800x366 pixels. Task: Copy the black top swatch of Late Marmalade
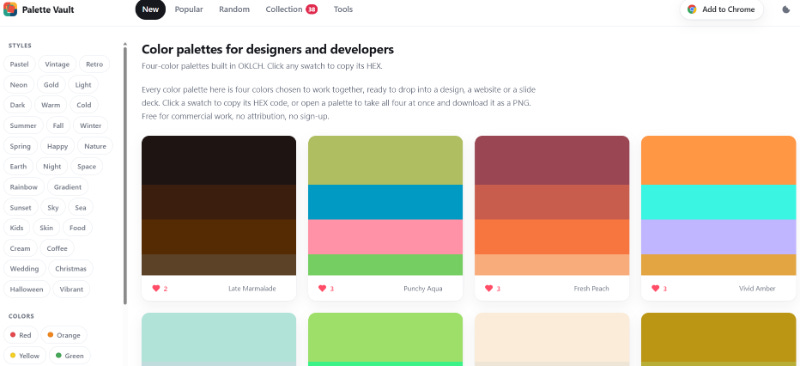[219, 160]
